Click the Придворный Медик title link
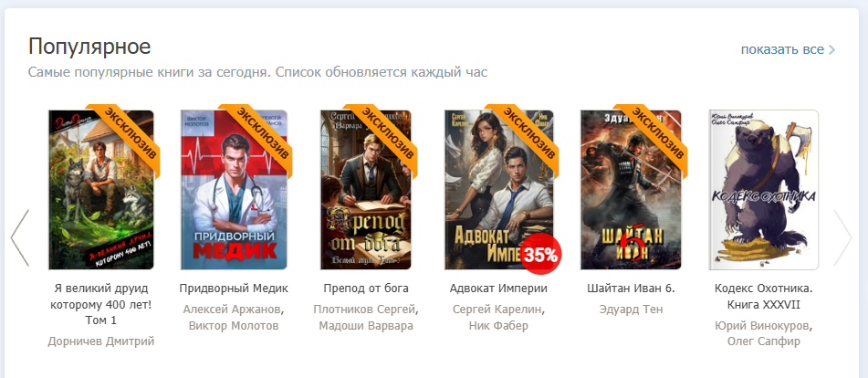The image size is (868, 378). 234,289
